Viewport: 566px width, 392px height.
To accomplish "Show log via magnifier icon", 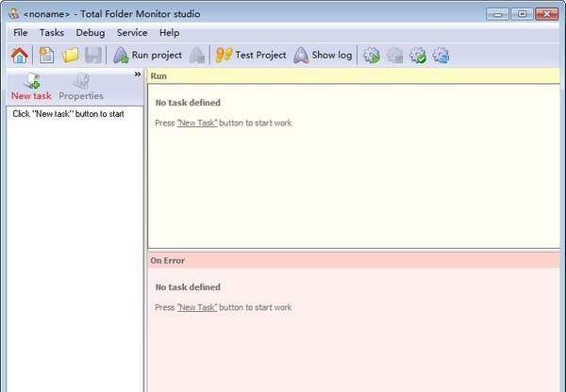I will click(x=323, y=56).
